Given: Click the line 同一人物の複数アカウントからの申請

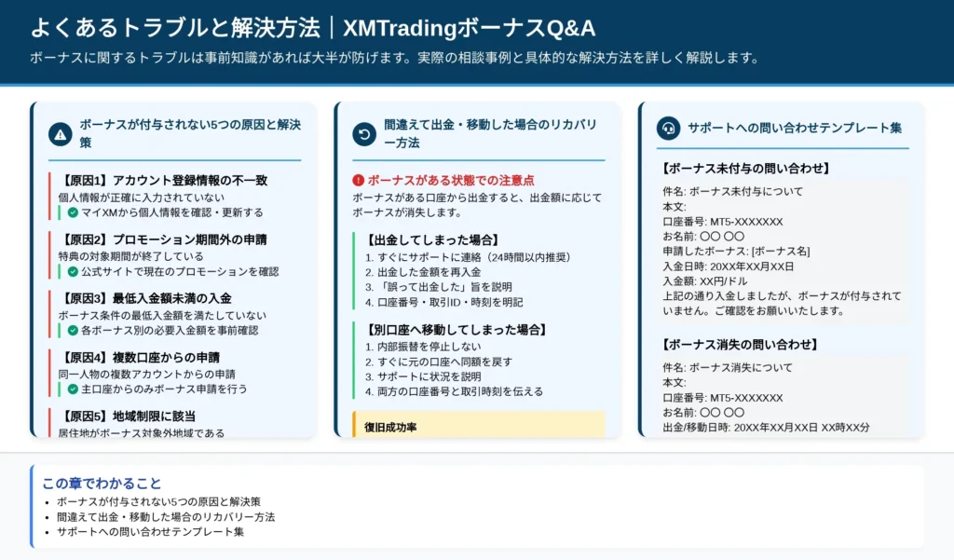Looking at the screenshot, I should pyautogui.click(x=146, y=375).
